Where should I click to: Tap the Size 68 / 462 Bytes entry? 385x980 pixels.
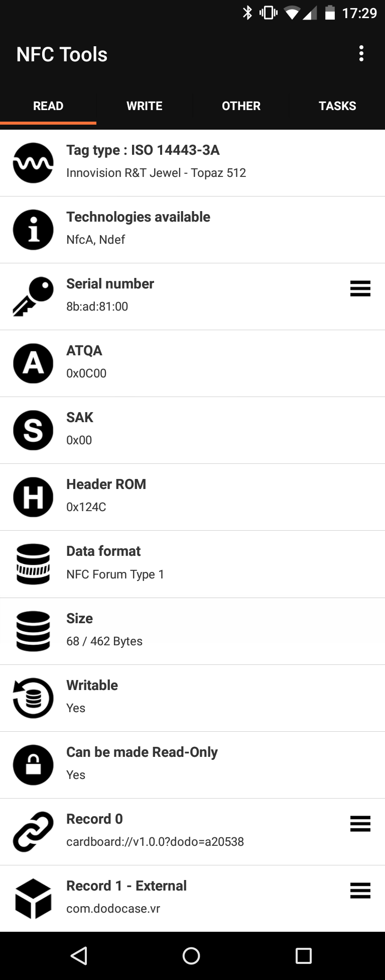[104, 630]
